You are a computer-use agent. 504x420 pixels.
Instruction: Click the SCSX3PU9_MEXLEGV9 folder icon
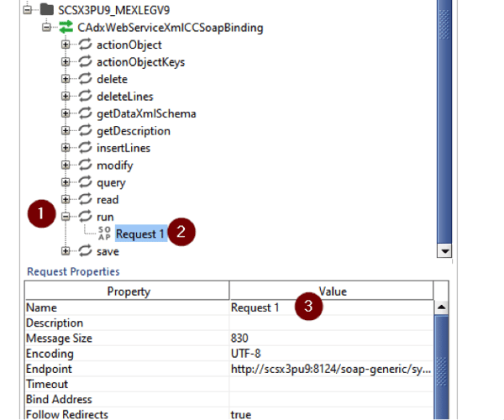click(47, 9)
